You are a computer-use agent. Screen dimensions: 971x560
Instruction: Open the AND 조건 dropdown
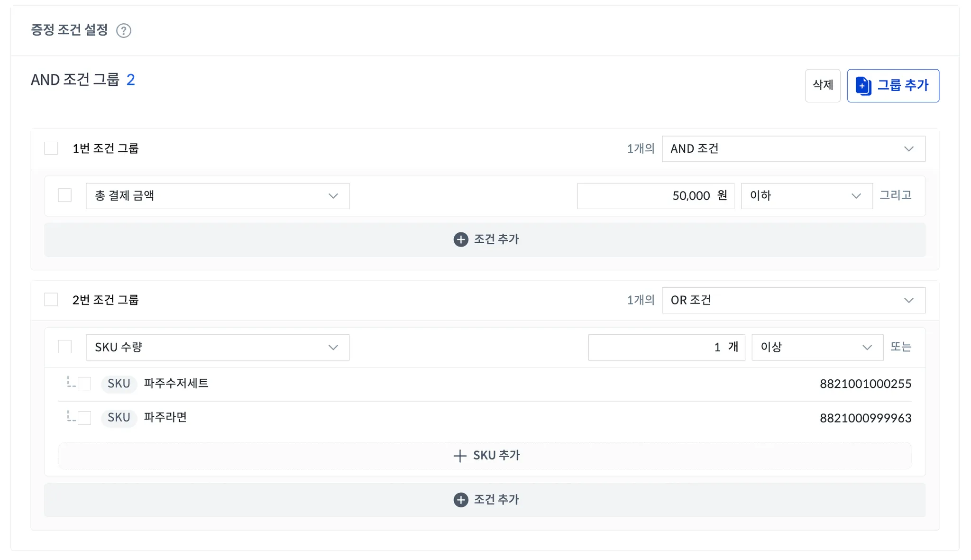[x=793, y=149]
